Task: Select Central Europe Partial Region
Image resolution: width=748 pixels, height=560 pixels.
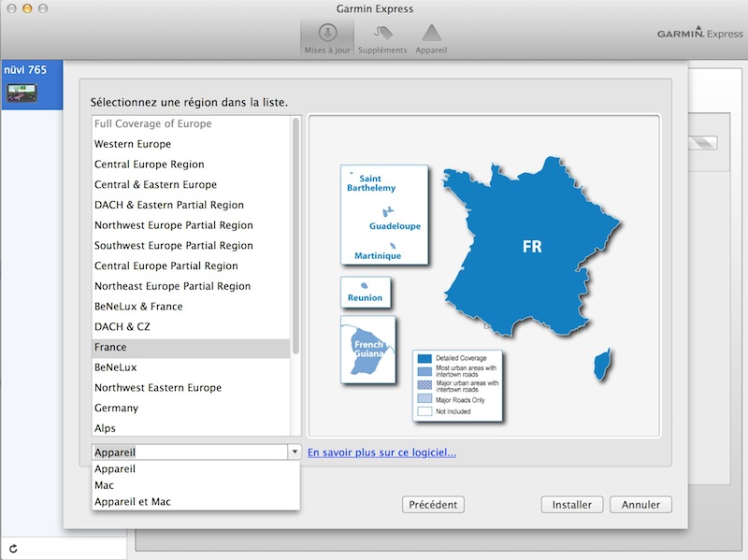Action: [x=191, y=266]
